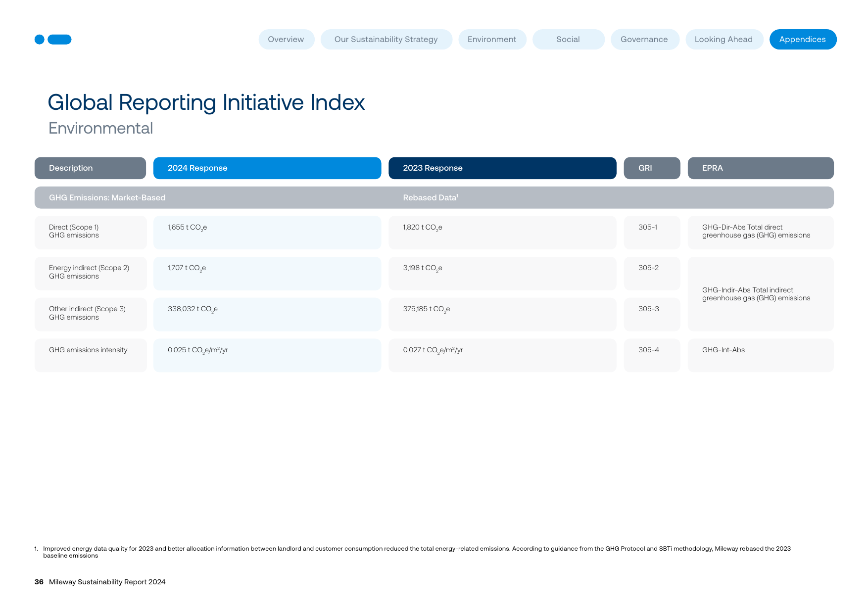Click the Rebased Data footnote label
Screen dimensions: 868x614
431,198
